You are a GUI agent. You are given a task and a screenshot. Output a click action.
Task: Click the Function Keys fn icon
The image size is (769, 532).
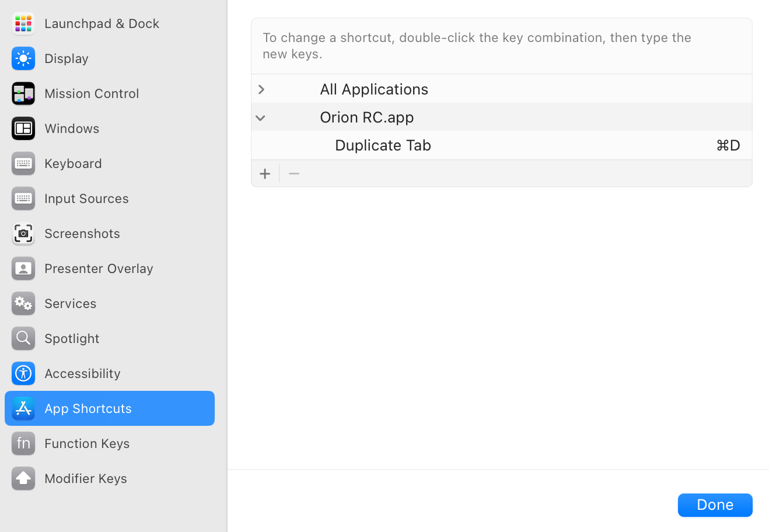[x=23, y=443]
